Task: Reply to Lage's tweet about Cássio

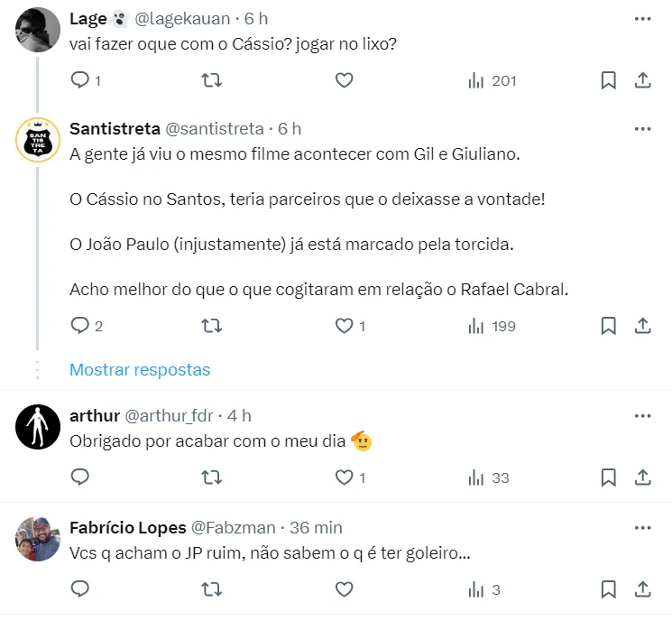Action: 80,80
